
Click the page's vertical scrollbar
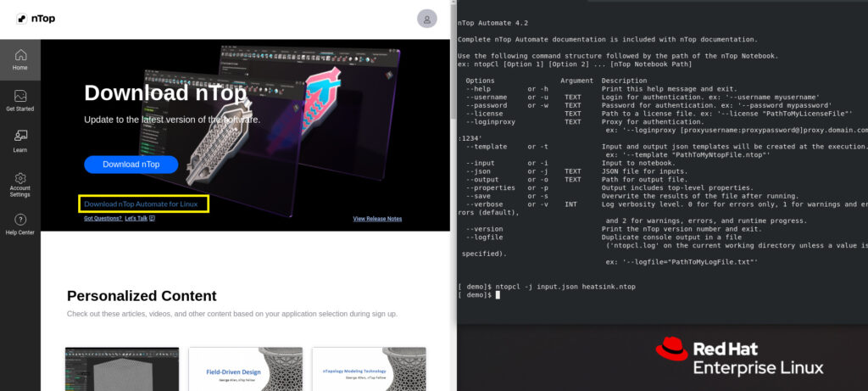[x=453, y=195]
